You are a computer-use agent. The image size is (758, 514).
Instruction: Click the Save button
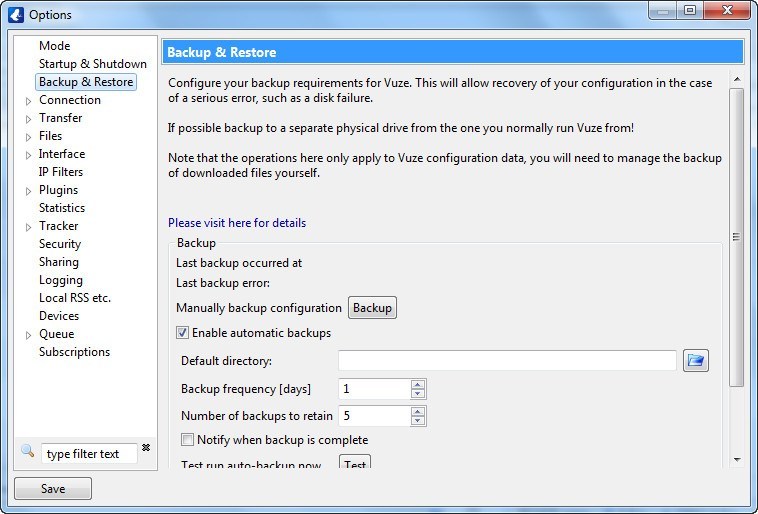click(x=53, y=488)
